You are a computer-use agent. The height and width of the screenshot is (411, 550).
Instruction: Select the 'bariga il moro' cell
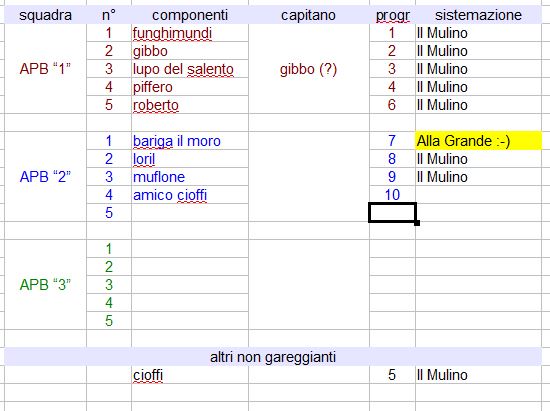coord(190,141)
